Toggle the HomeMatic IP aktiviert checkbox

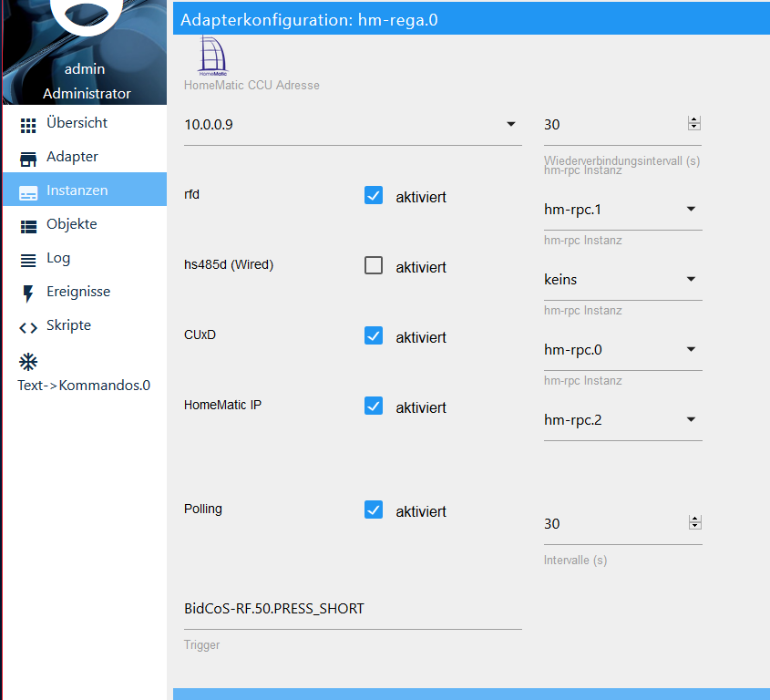(374, 406)
